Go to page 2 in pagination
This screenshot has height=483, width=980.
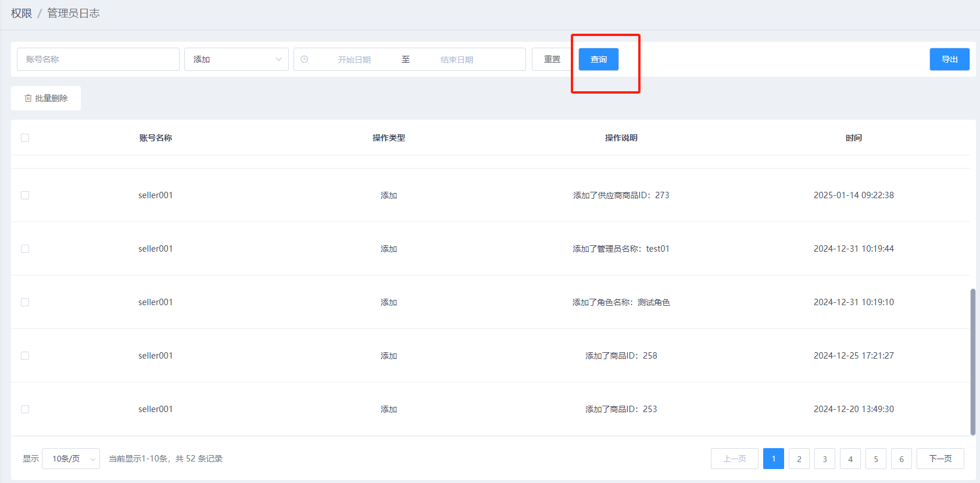[x=799, y=459]
